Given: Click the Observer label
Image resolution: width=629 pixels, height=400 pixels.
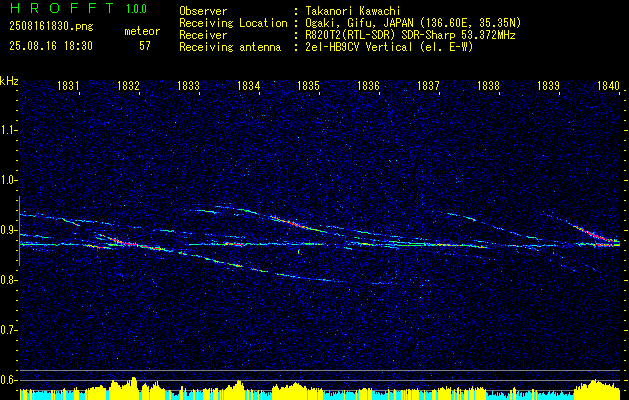Looking at the screenshot, I should tap(203, 11).
